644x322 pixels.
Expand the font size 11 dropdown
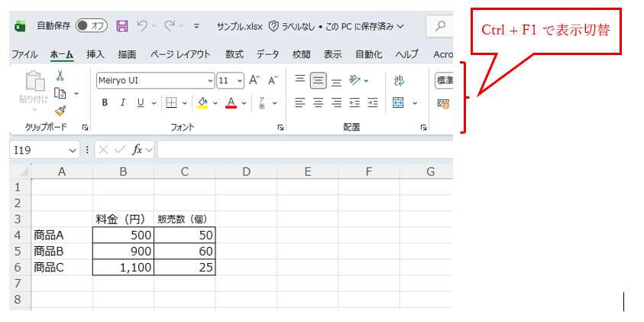[x=240, y=80]
